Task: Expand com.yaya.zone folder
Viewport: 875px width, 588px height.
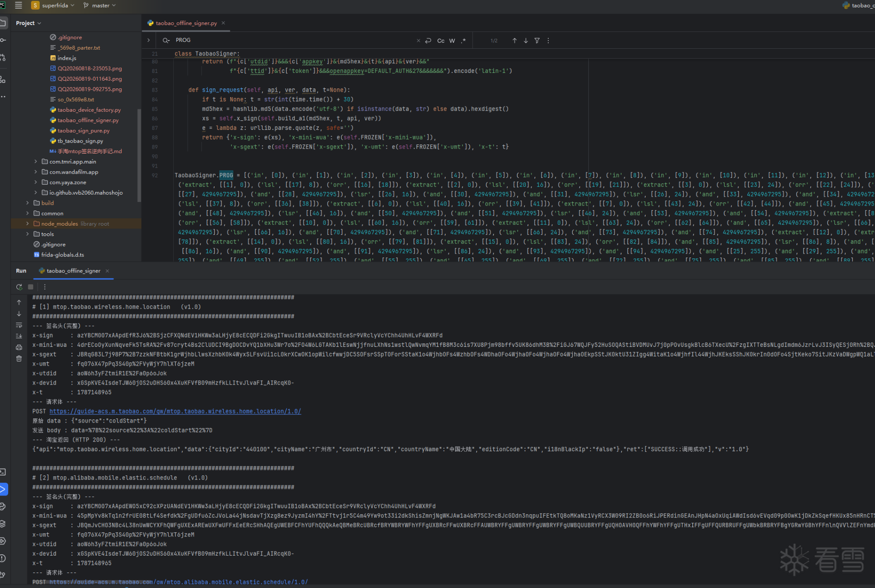Action: coord(36,182)
